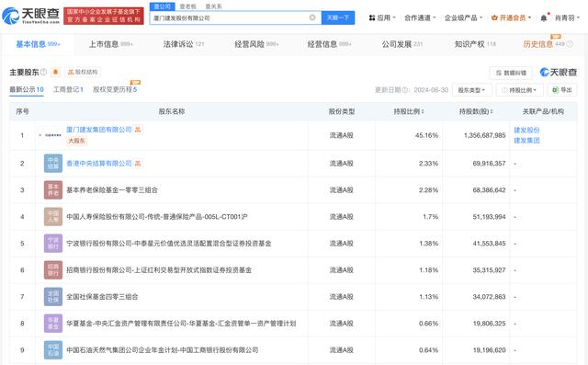Select the 股权变更历程 5 sub-tab

pyautogui.click(x=115, y=90)
